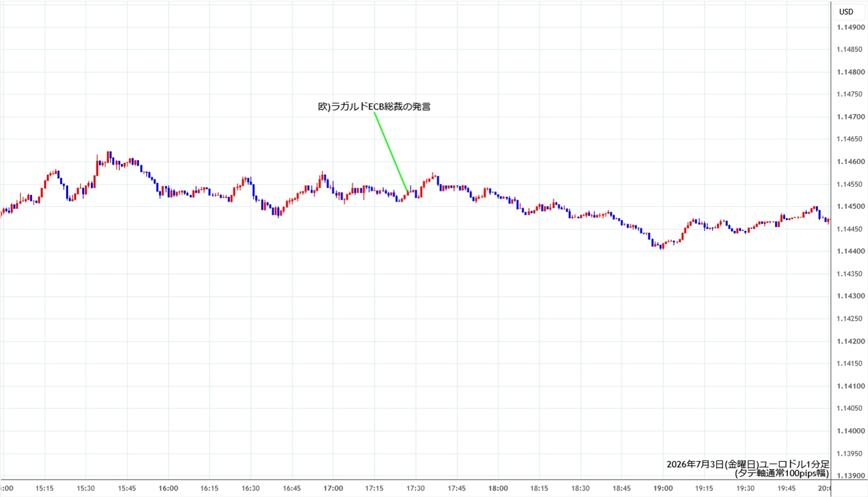Select the 1.13950 price axis value
This screenshot has width=868, height=497.
click(851, 454)
